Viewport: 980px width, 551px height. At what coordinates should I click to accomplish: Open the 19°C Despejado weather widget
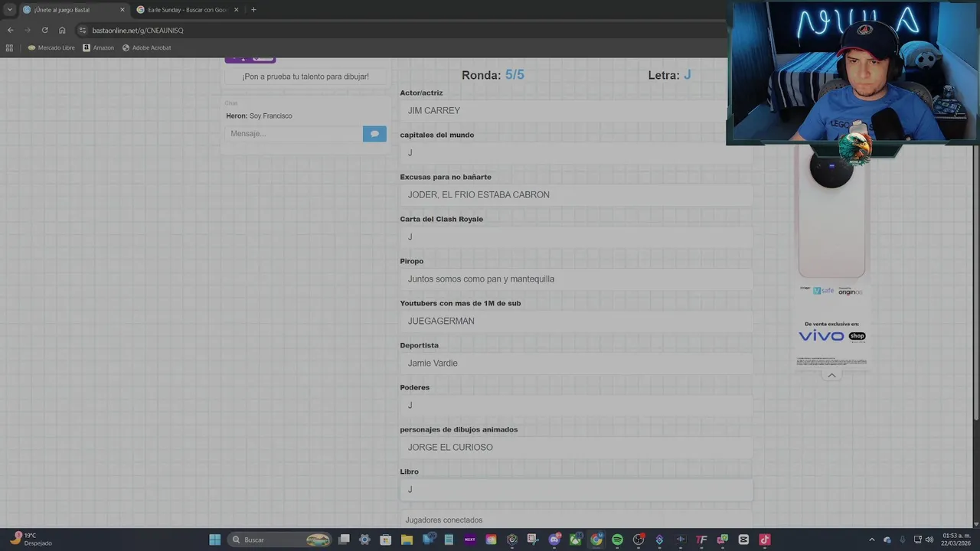click(x=31, y=540)
